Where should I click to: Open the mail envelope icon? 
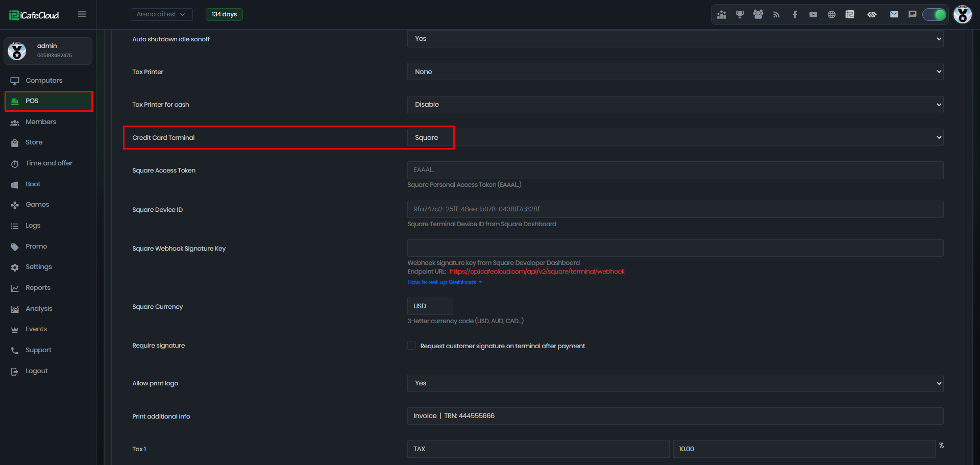point(894,14)
